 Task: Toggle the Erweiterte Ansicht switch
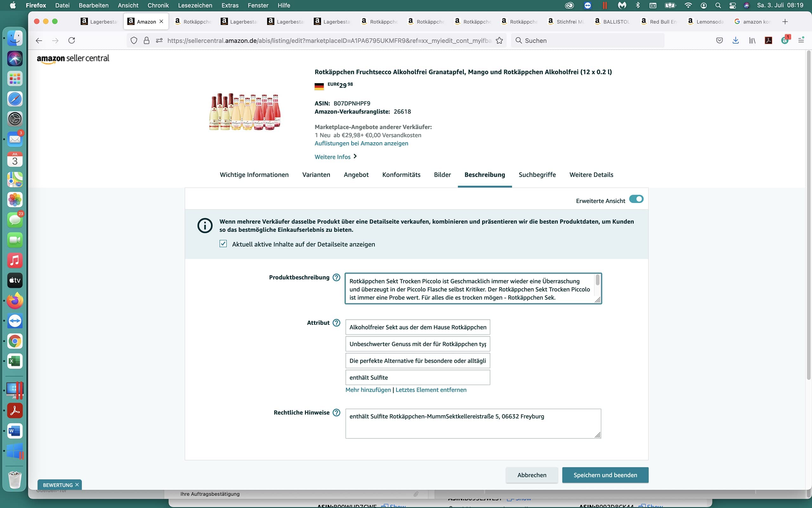tap(636, 199)
